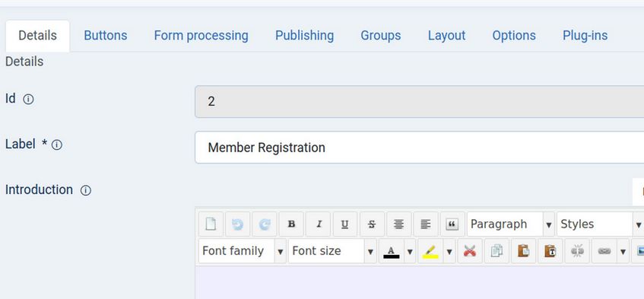The width and height of the screenshot is (644, 299).
Task: Switch to the Form processing tab
Action: pyautogui.click(x=201, y=36)
